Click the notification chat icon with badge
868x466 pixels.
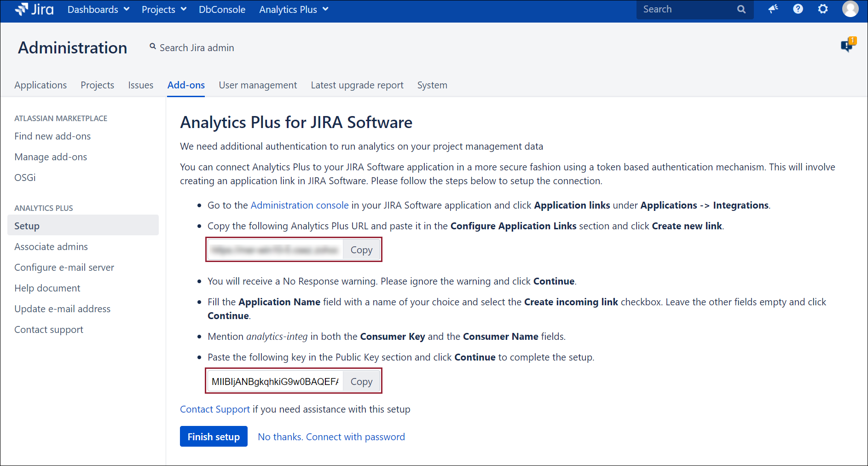(847, 45)
